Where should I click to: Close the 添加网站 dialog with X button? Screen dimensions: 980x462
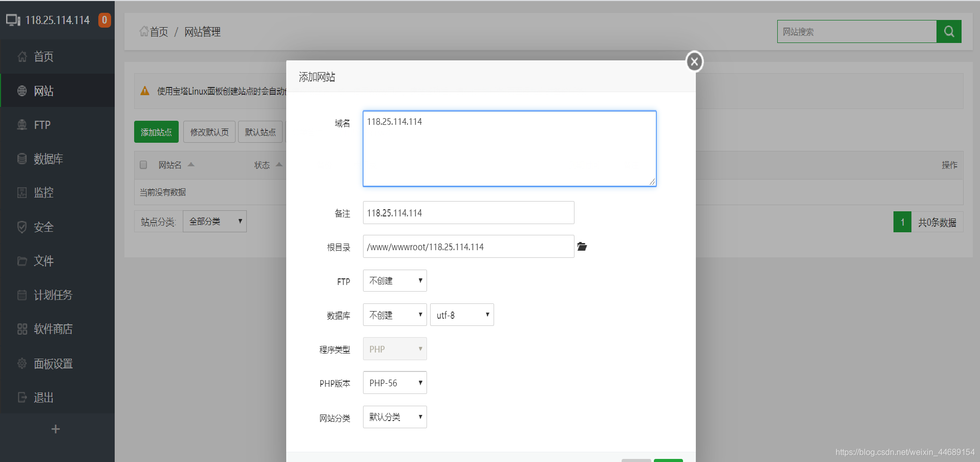pos(694,62)
